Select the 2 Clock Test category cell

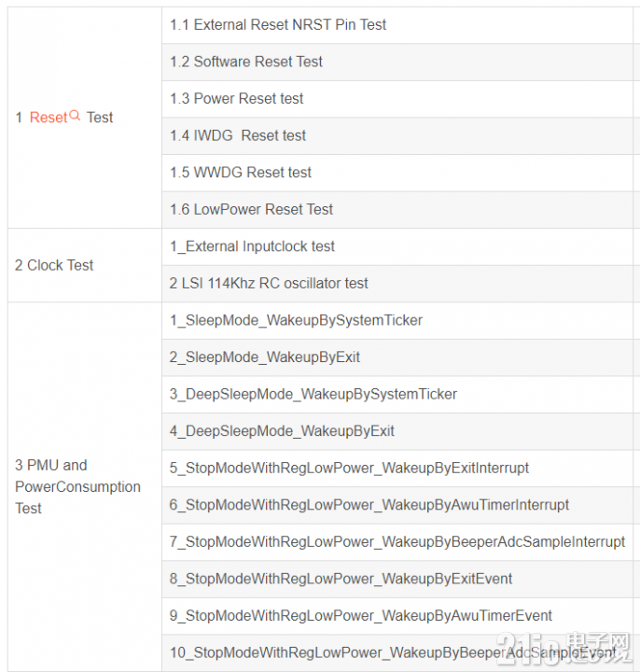pos(85,265)
